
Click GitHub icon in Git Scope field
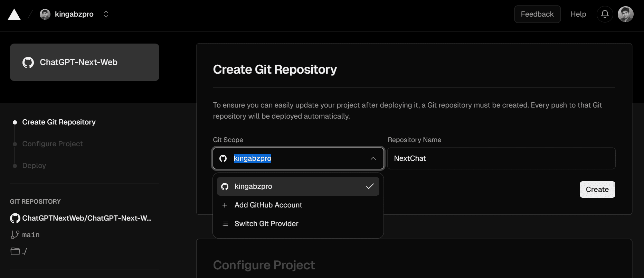point(223,158)
